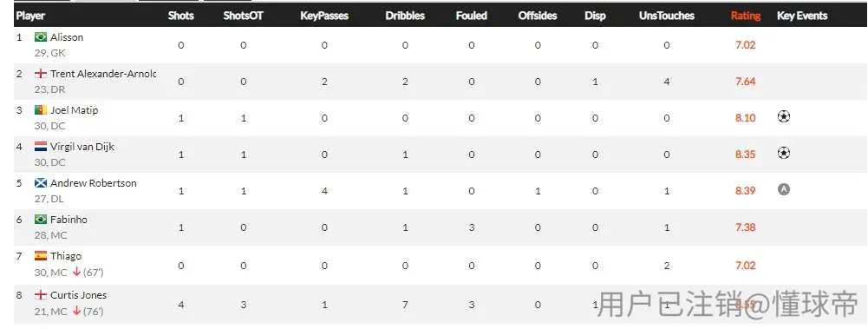Screen dimensions: 868x329
Task: Sort the table by Rating column
Action: [745, 16]
